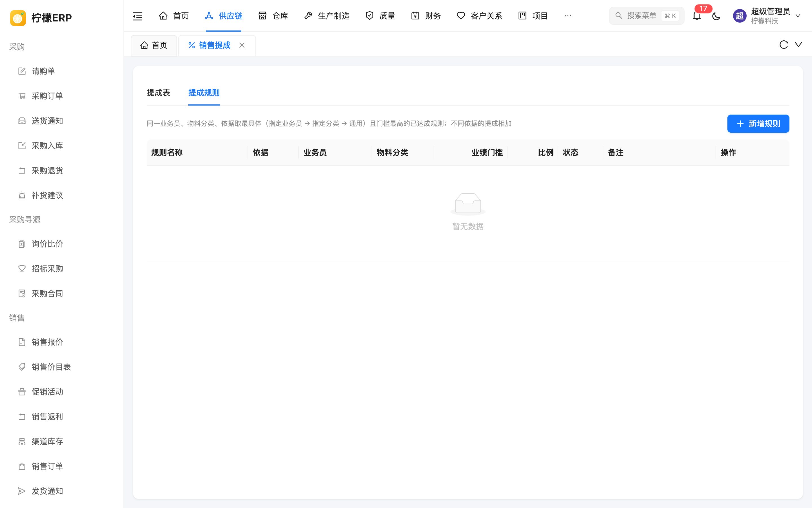Open 促销活动 in sidebar
The image size is (812, 508).
point(62,392)
